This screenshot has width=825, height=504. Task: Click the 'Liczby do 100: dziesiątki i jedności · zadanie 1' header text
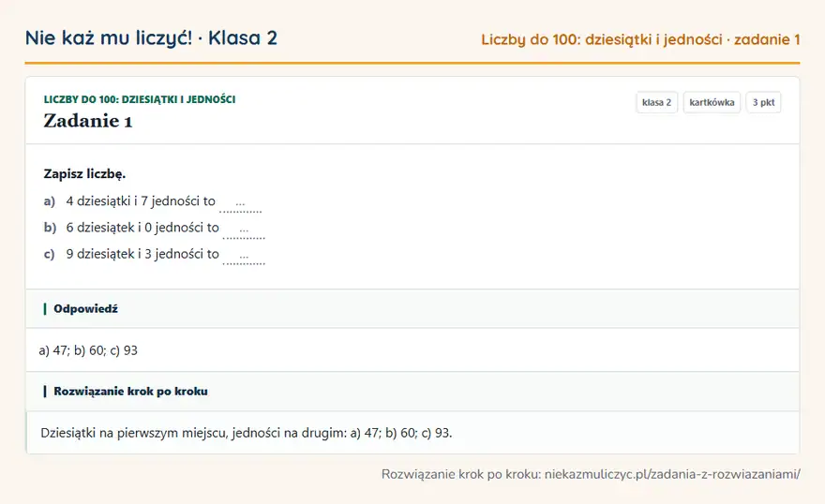coord(640,40)
